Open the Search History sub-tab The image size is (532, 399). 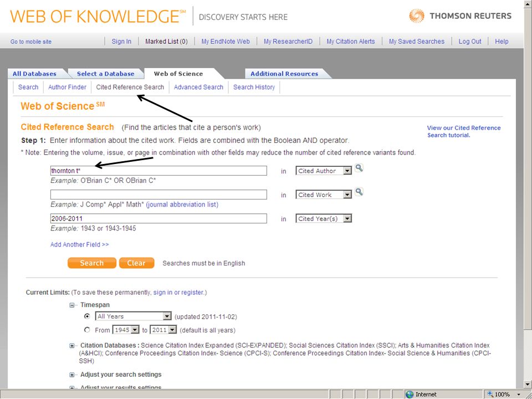[x=254, y=87]
